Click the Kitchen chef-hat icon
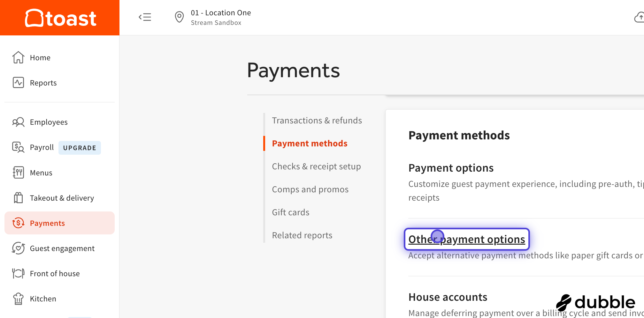Viewport: 644px width, 318px height. click(18, 299)
